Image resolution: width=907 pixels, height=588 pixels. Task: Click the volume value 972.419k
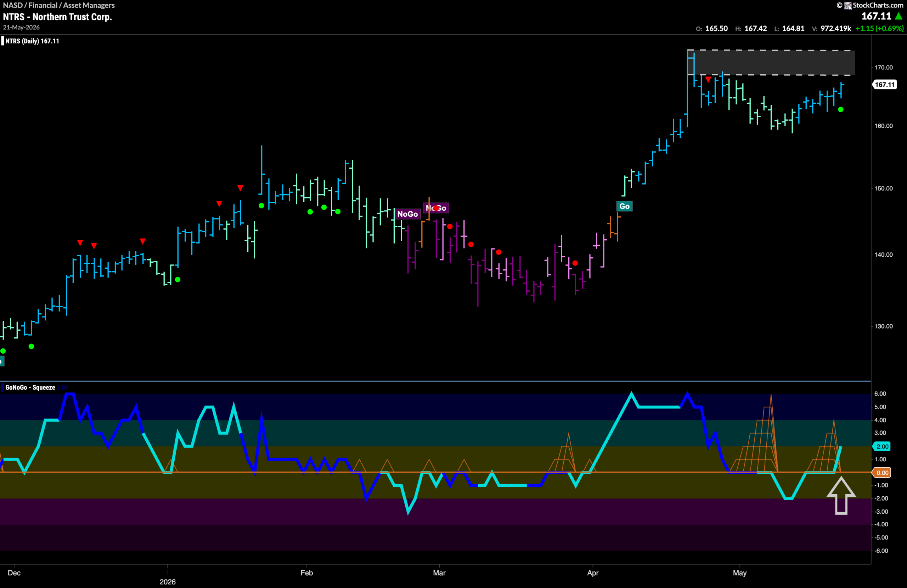click(x=836, y=29)
